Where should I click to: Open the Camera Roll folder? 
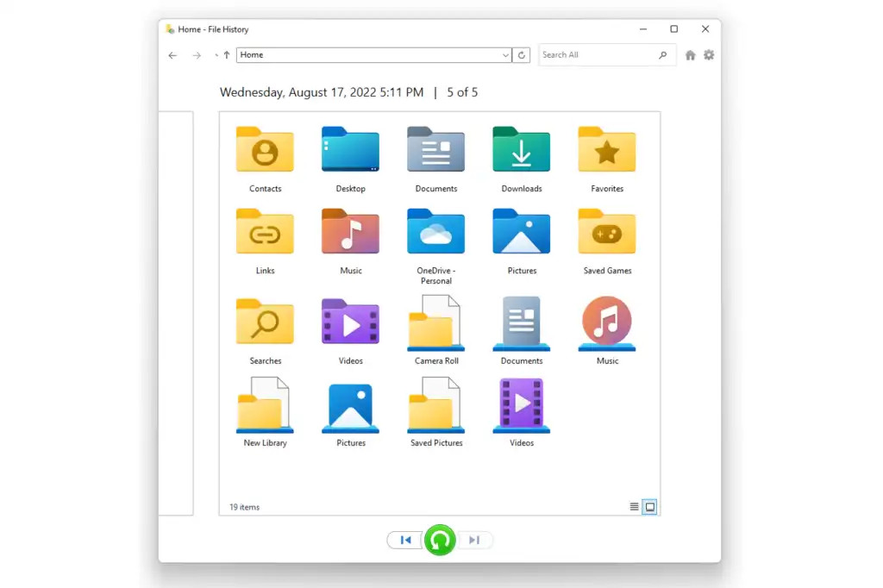coord(435,322)
